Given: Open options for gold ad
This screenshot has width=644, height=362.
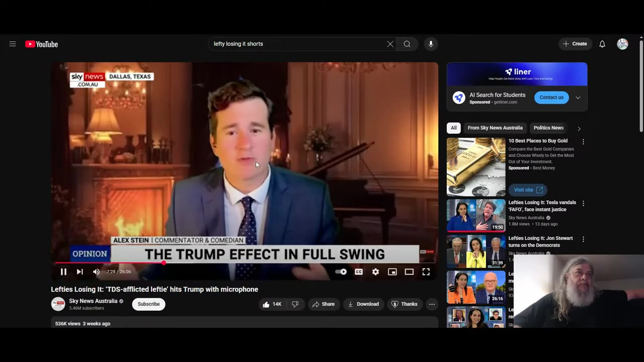Looking at the screenshot, I should tap(583, 142).
